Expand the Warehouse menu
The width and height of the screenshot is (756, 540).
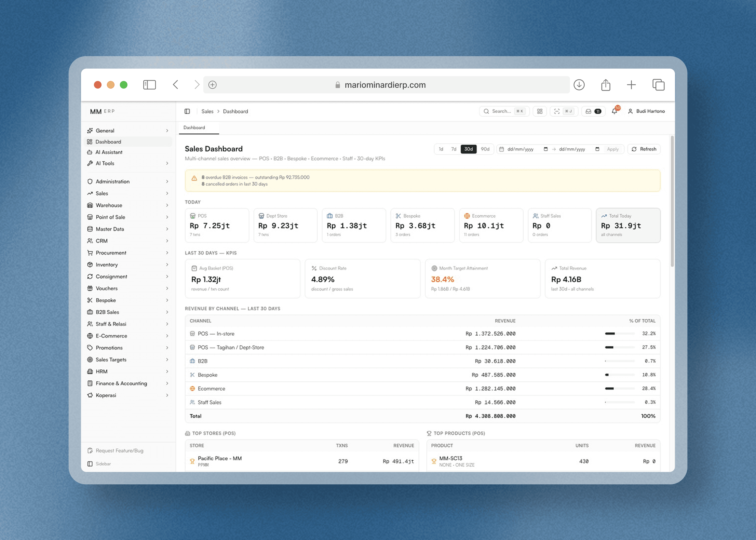(128, 205)
